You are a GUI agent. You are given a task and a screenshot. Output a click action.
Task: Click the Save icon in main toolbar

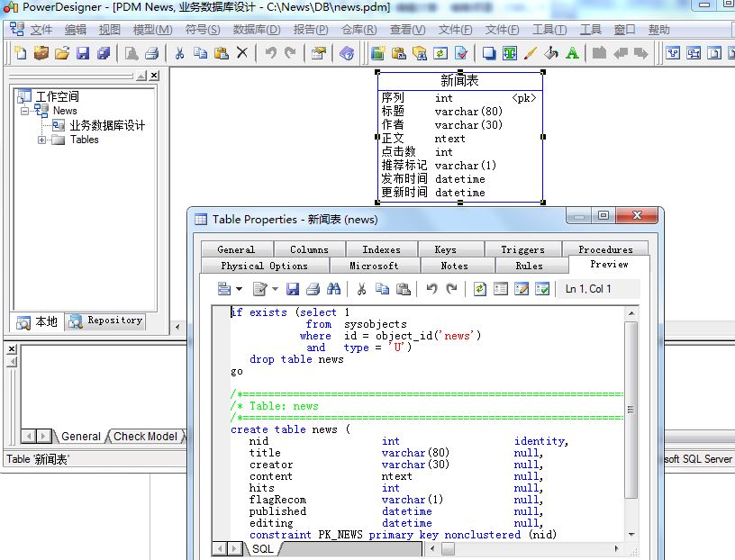(83, 53)
